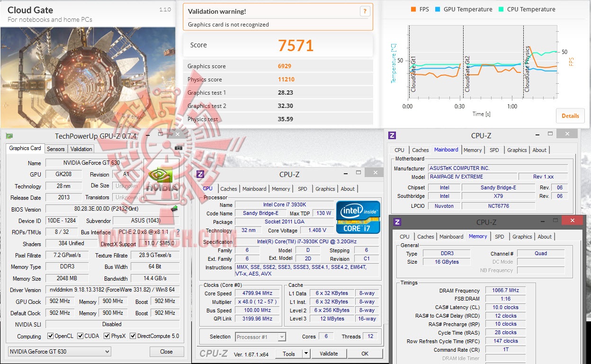The width and height of the screenshot is (591, 364).
Task: Click the Multiplier value x 48.0 (12 - 57)
Action: pos(258,302)
